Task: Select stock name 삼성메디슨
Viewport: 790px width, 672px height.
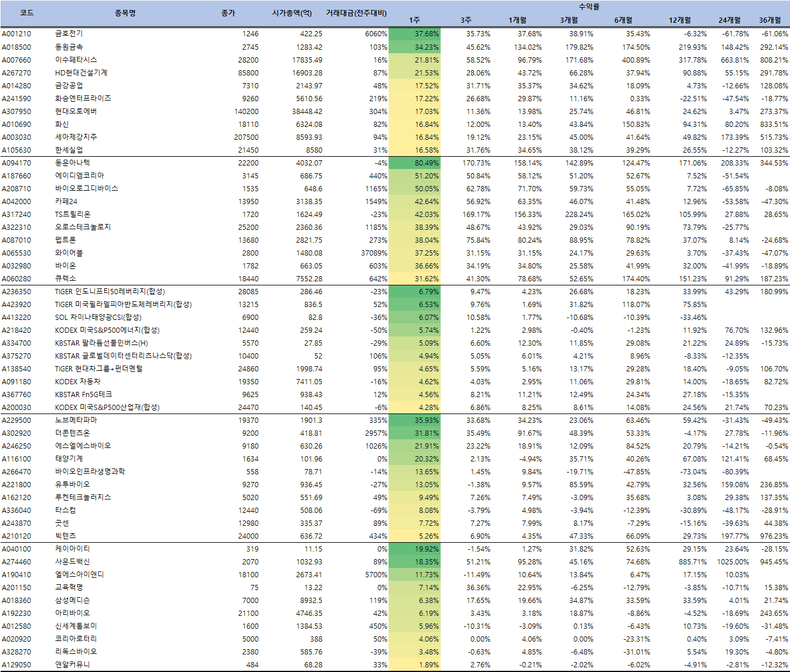Action: point(73,600)
